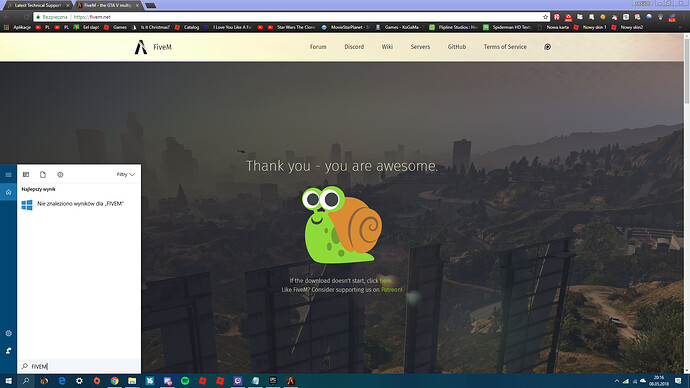Open Spotify from the taskbar
Screen dimensions: 690x388
pyautogui.click(x=185, y=381)
